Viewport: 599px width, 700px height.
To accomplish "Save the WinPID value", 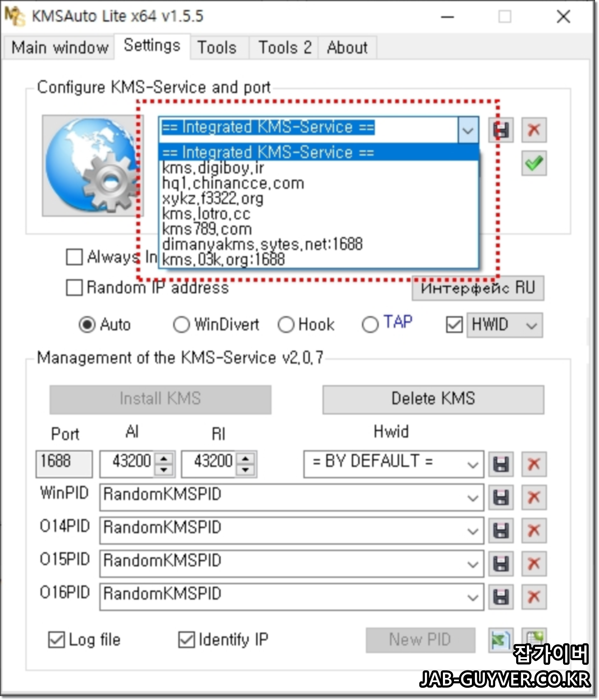I will (x=501, y=497).
